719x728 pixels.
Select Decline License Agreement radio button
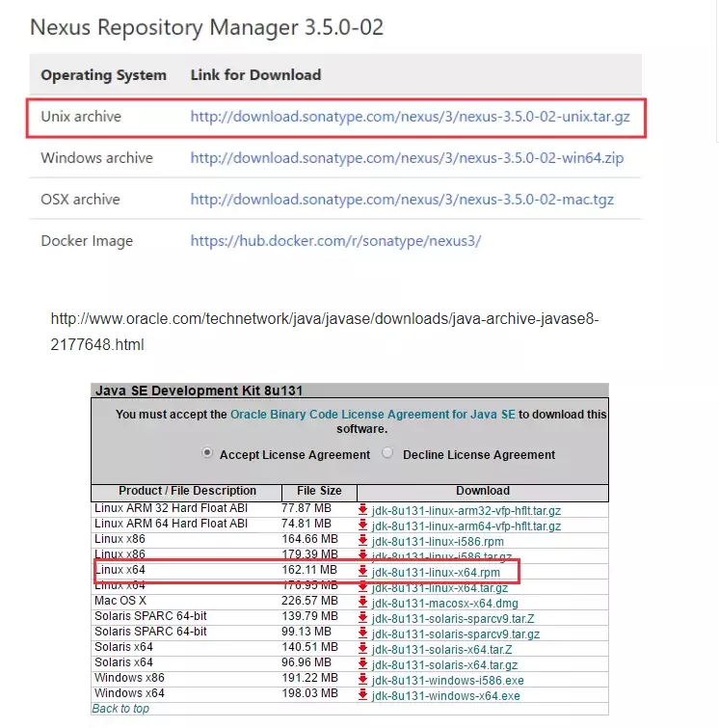387,452
